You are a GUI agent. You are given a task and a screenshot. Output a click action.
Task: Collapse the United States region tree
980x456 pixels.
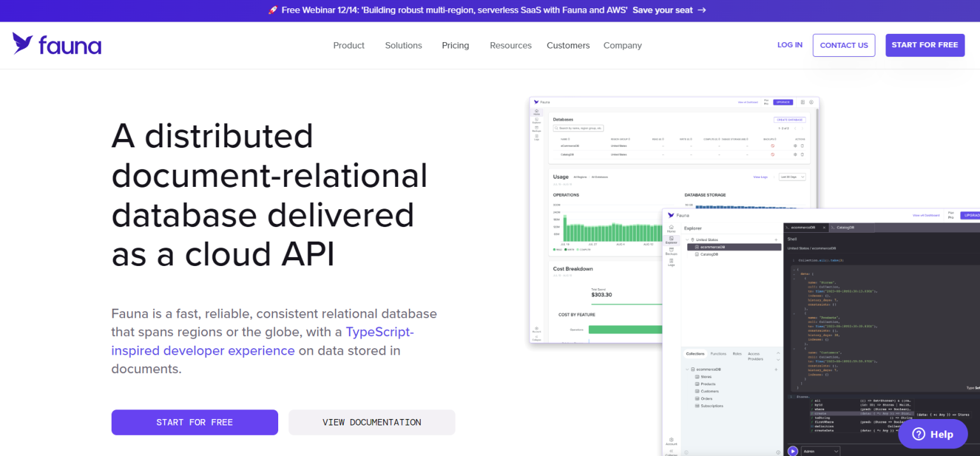click(x=687, y=240)
